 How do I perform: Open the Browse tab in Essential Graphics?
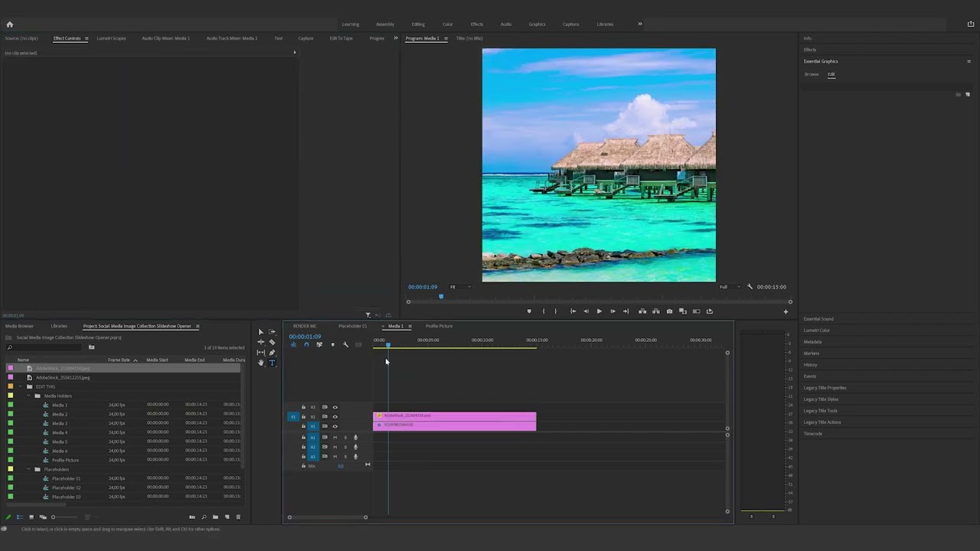point(812,74)
